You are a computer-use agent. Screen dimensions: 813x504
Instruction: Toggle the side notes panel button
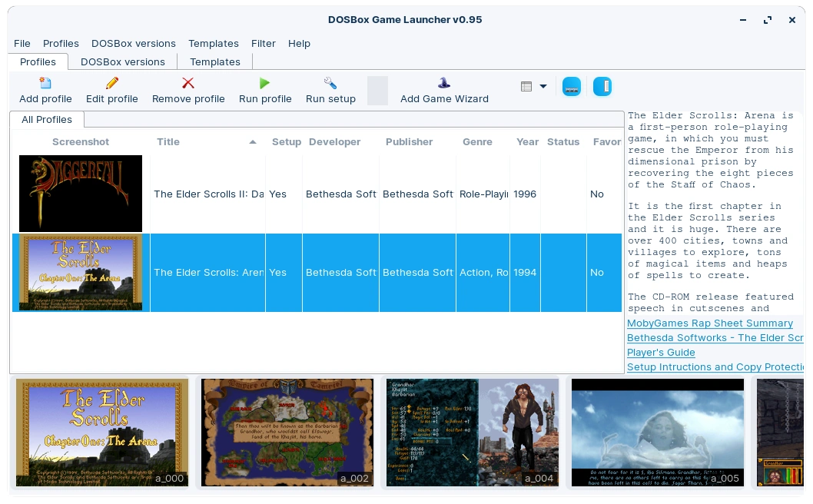point(602,87)
